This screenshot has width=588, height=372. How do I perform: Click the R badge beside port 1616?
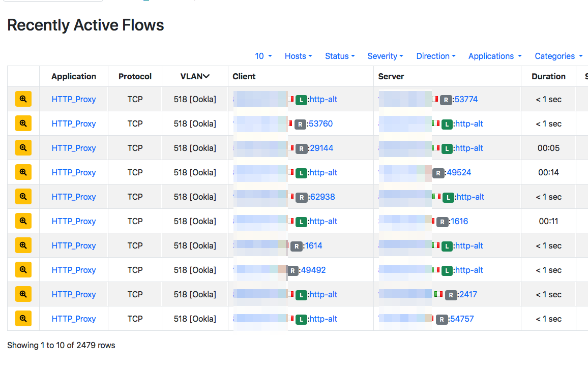tap(443, 222)
